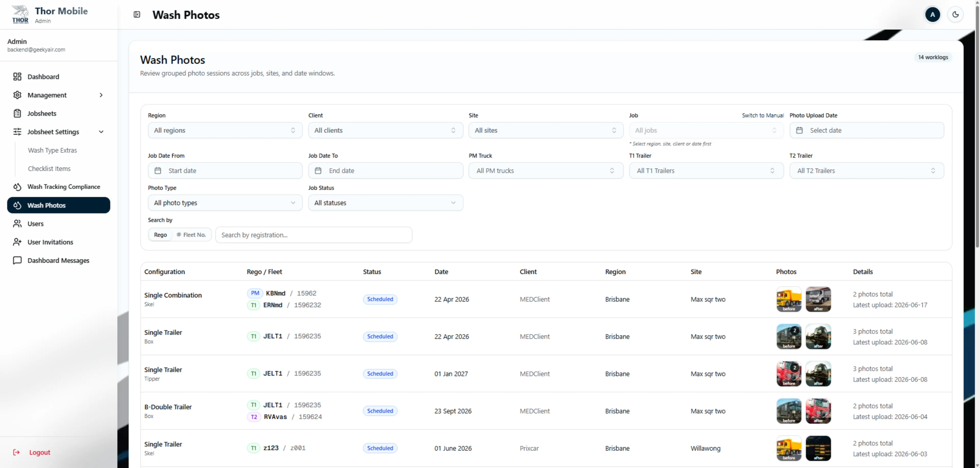
Task: Open Dashboard Messages page
Action: point(59,260)
